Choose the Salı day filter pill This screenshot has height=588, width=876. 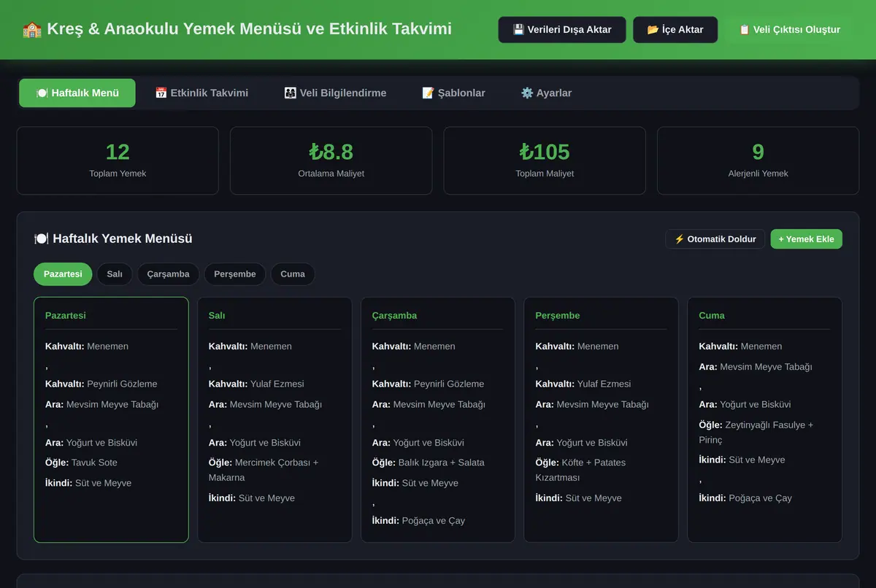115,274
